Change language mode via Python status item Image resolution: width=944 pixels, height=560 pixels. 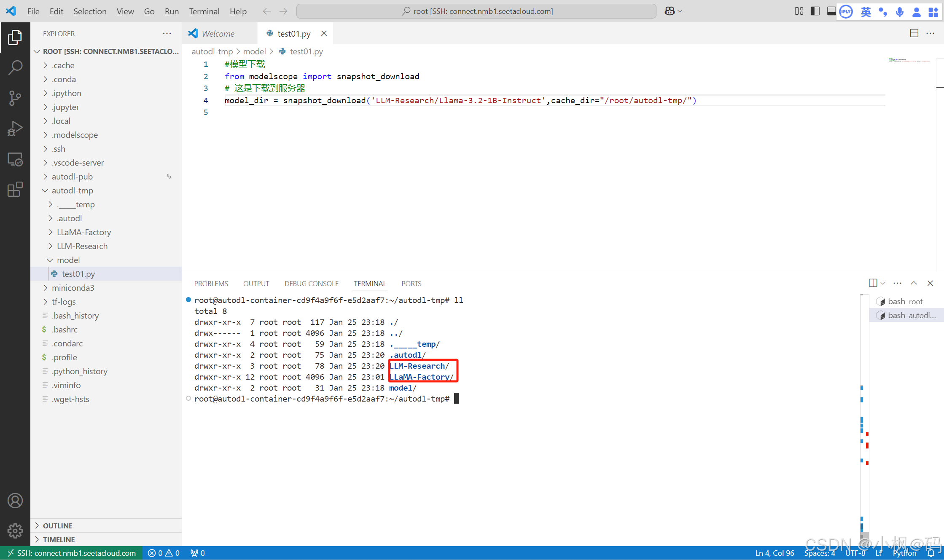click(x=904, y=553)
